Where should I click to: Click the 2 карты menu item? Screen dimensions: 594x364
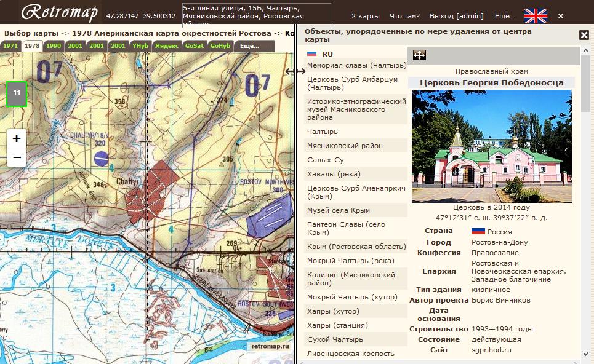coord(365,16)
